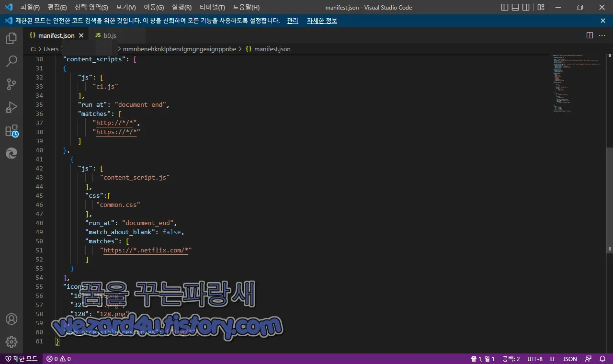Switch to the b0.js tab
Viewport: 613px width, 364px height.
[x=110, y=35]
